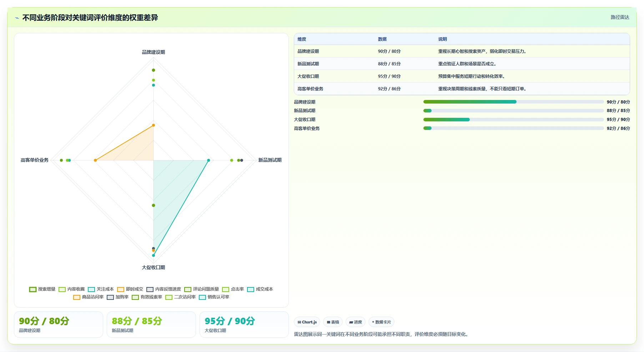
Task: Click the description starting 重视决策周期和线索质量
Action: (483, 89)
